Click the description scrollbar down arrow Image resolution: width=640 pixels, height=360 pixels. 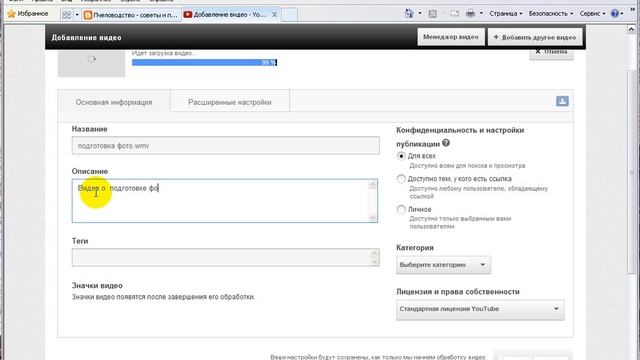click(372, 218)
